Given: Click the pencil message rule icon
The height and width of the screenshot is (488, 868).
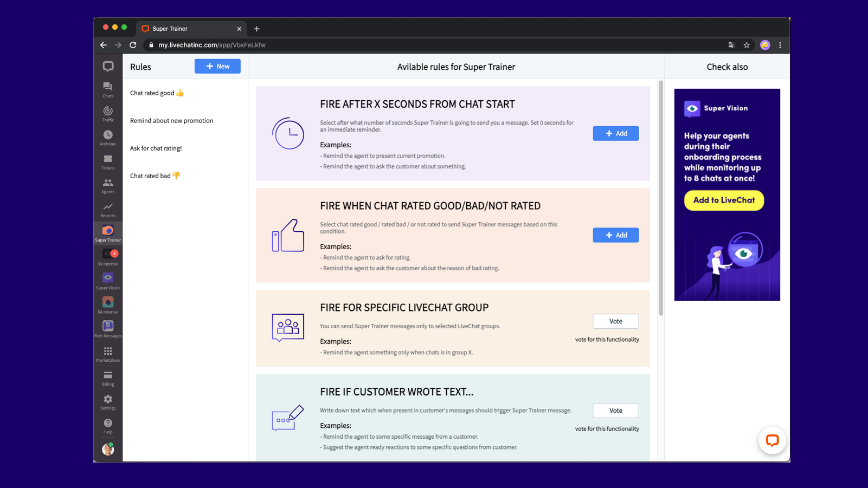Looking at the screenshot, I should click(288, 418).
